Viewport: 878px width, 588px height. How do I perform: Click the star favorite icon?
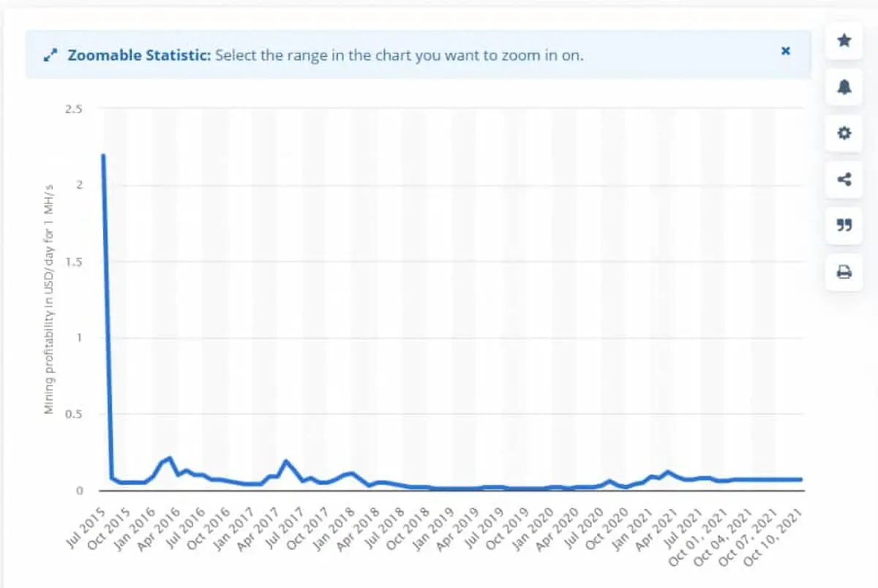[844, 41]
